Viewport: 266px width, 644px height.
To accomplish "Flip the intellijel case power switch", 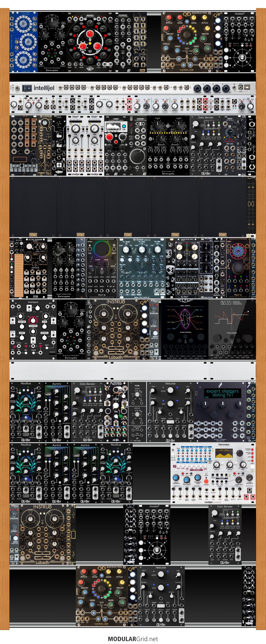I will click(x=27, y=88).
